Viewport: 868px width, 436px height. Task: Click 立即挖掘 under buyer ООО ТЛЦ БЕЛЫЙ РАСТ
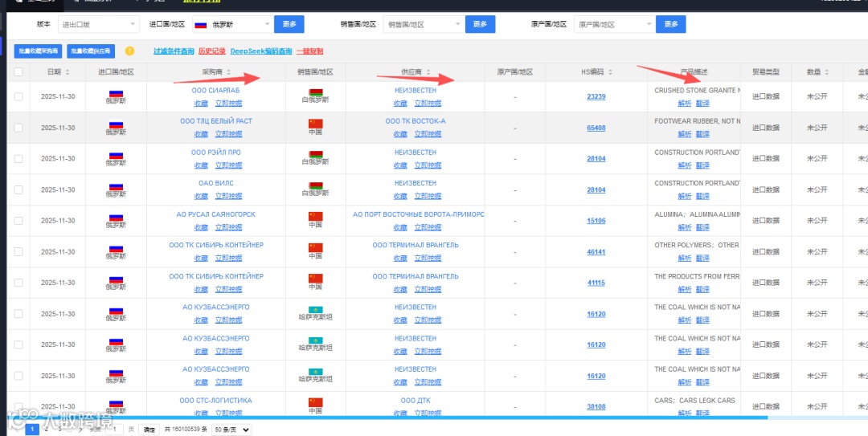click(x=228, y=134)
